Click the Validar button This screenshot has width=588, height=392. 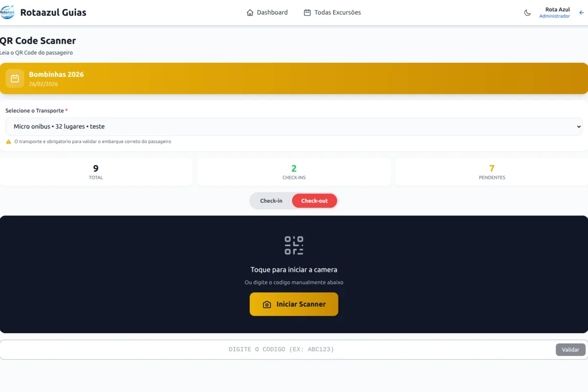coord(570,350)
